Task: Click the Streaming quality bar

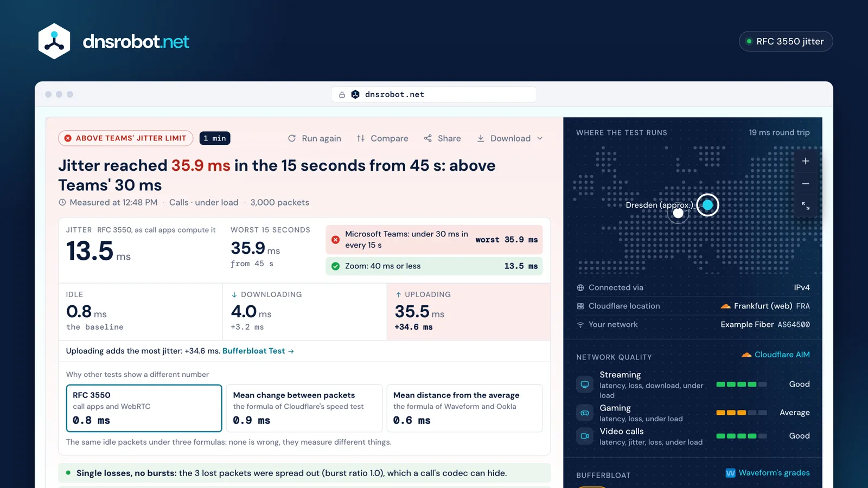Action: (x=742, y=384)
